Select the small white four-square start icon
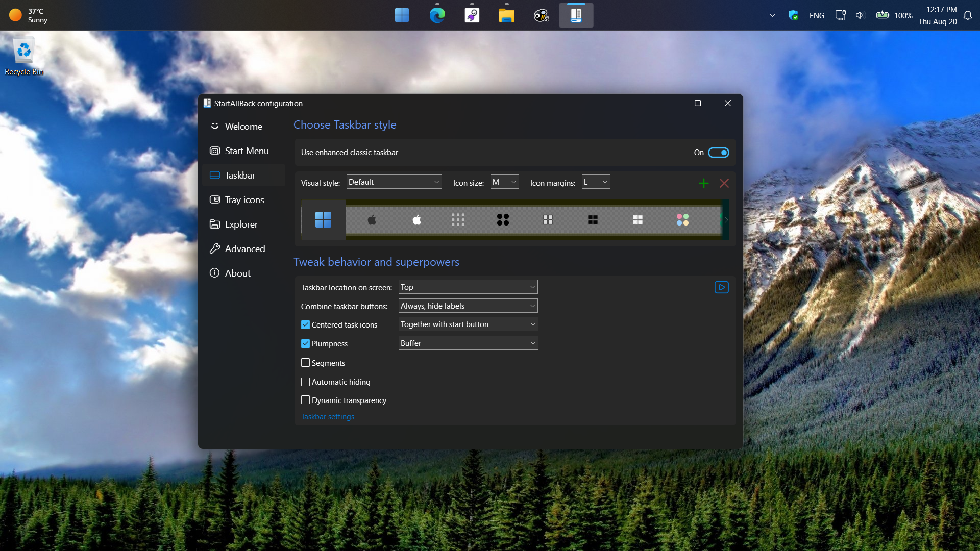Screen dimensions: 980x551 [x=548, y=220]
